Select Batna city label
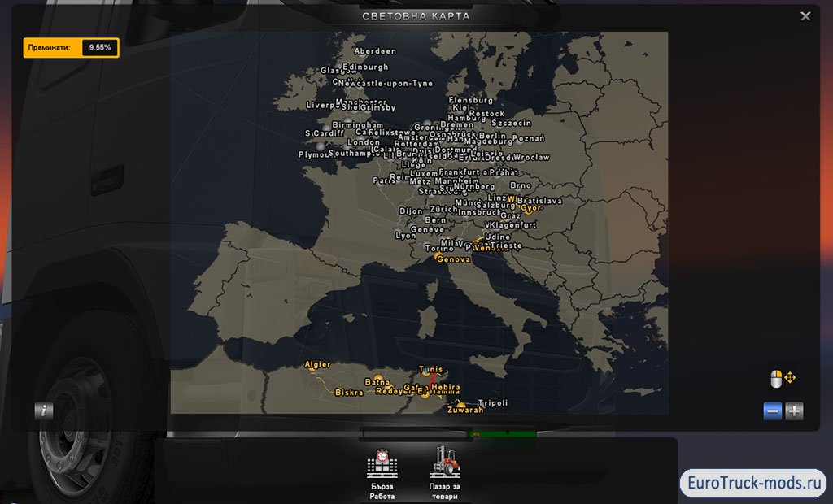This screenshot has width=833, height=504. point(377,382)
